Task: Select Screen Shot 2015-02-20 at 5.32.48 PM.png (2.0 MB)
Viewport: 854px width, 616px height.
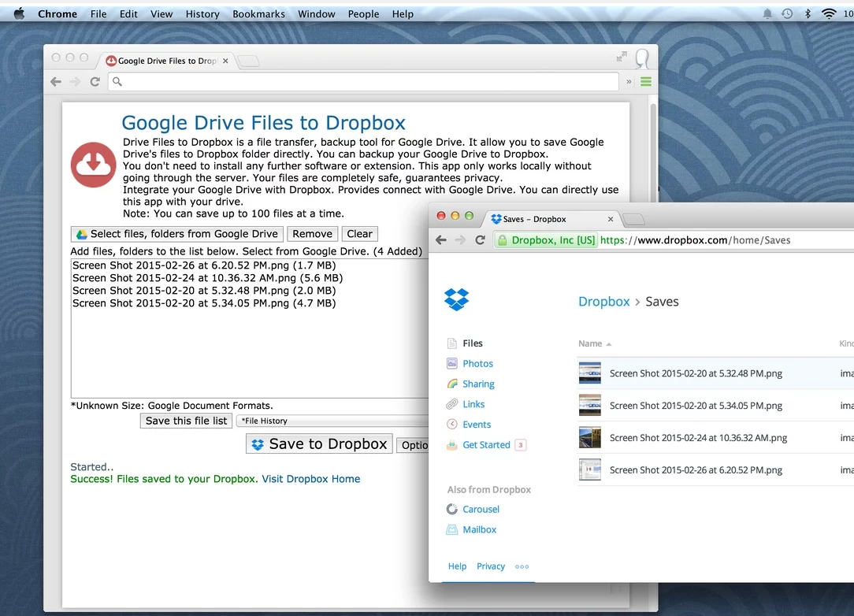Action: coord(204,291)
